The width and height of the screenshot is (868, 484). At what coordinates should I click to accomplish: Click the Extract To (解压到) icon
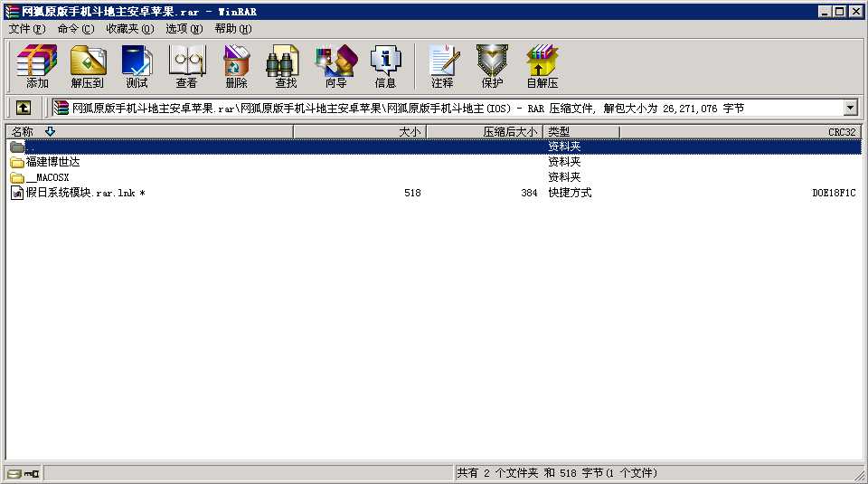(x=88, y=66)
